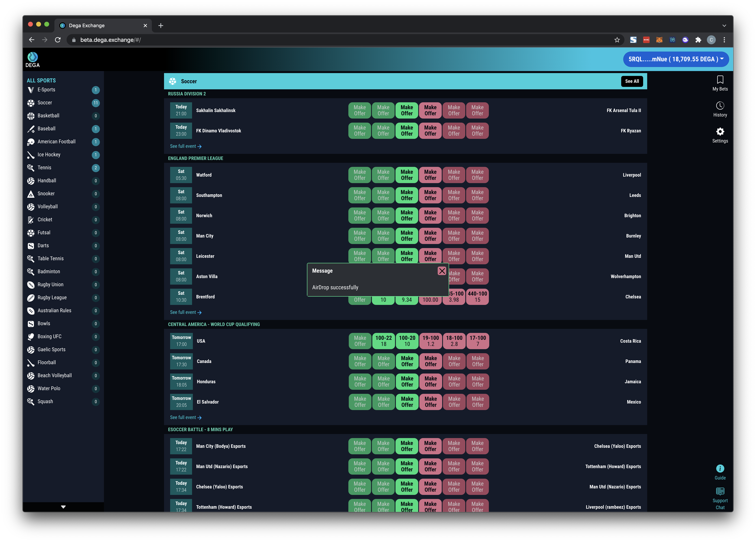Click MetaMask fox extension icon

point(659,40)
